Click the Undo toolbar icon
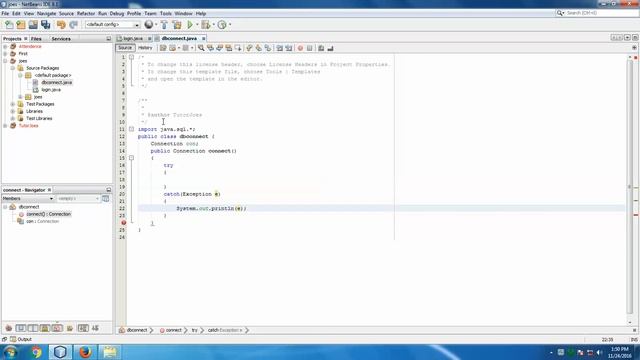640x360 pixels. pyautogui.click(x=61, y=25)
